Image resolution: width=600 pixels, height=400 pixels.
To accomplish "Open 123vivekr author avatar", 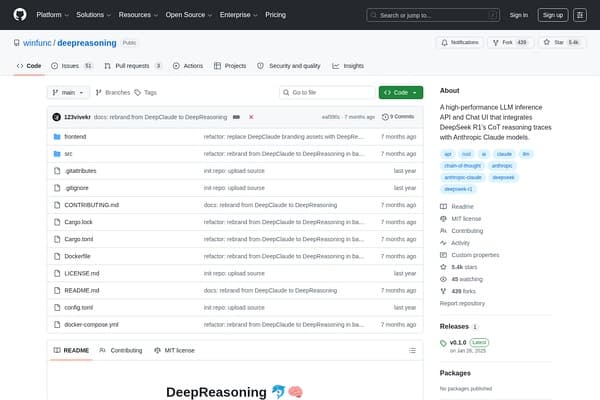I will point(56,117).
